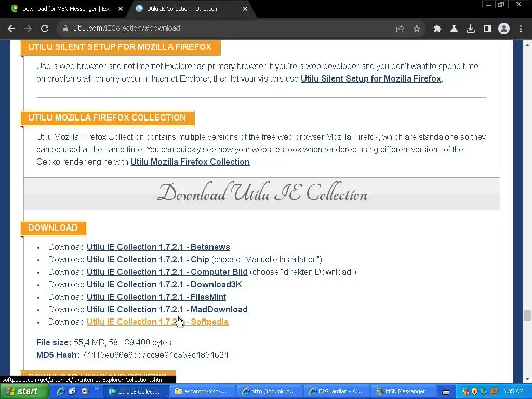This screenshot has height=399, width=532.
Task: Open the Chrome Labs flask icon
Action: coord(454,29)
